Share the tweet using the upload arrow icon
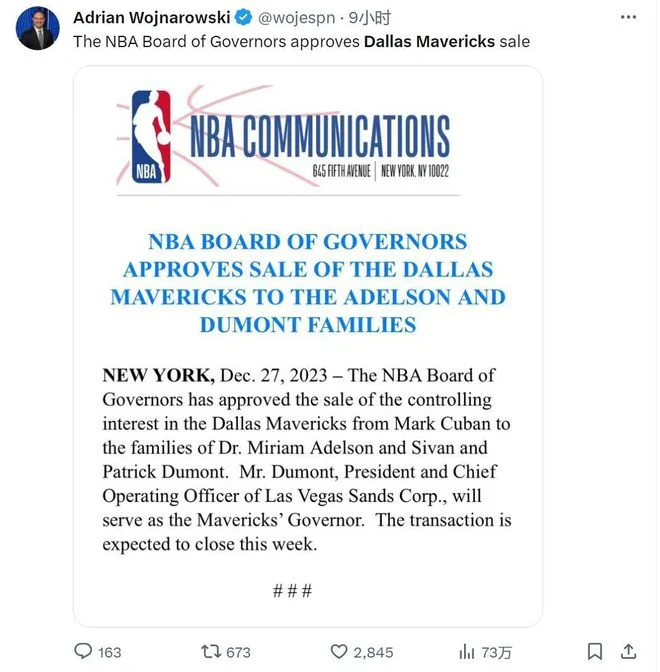660x672 pixels. click(x=628, y=651)
